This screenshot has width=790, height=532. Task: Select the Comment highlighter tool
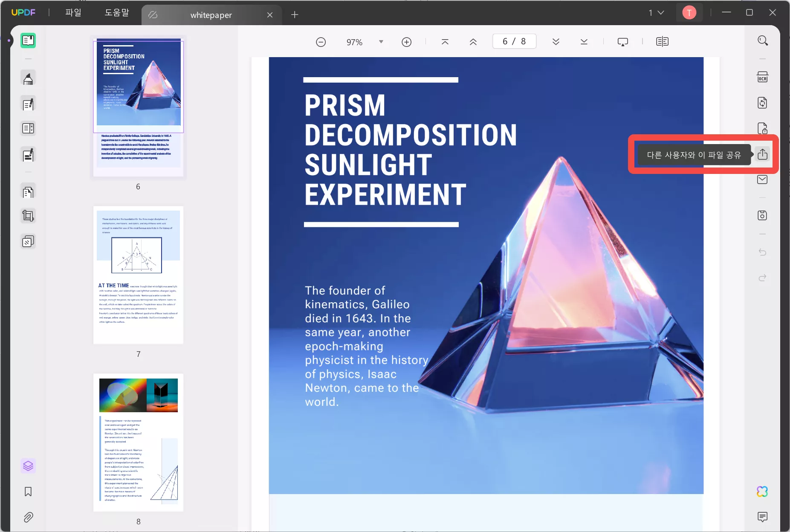pos(28,78)
